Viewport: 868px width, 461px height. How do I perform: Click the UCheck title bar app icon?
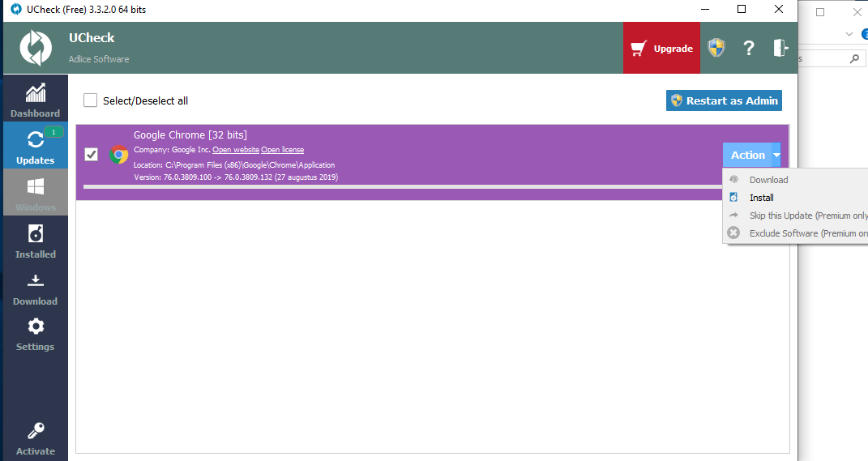(16, 10)
